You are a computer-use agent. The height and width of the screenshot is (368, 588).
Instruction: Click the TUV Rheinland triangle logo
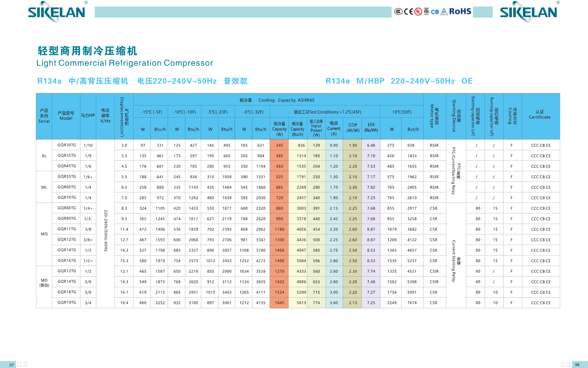pos(444,11)
